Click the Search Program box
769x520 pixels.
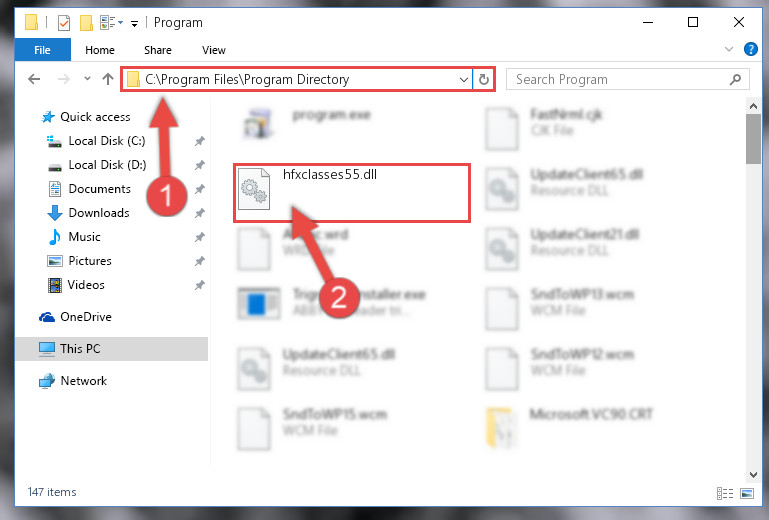click(627, 79)
